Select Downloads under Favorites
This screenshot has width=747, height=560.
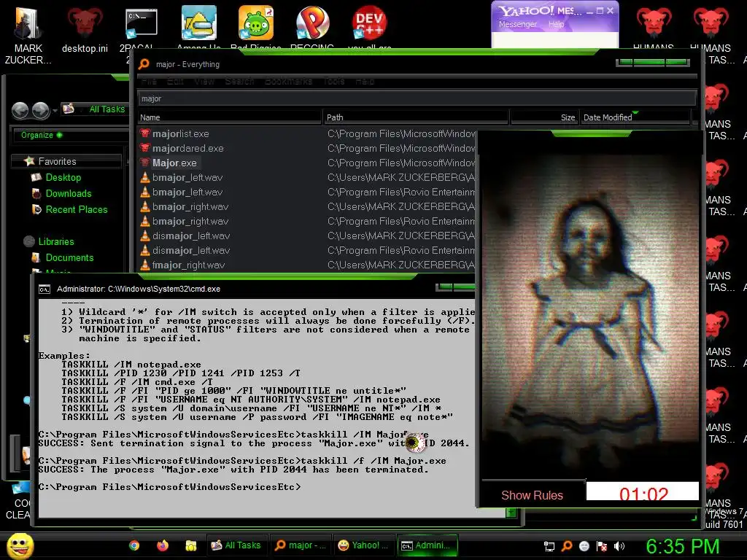click(69, 193)
